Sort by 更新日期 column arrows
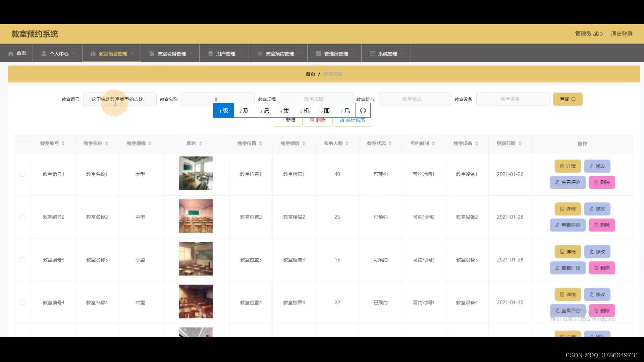 tap(520, 143)
